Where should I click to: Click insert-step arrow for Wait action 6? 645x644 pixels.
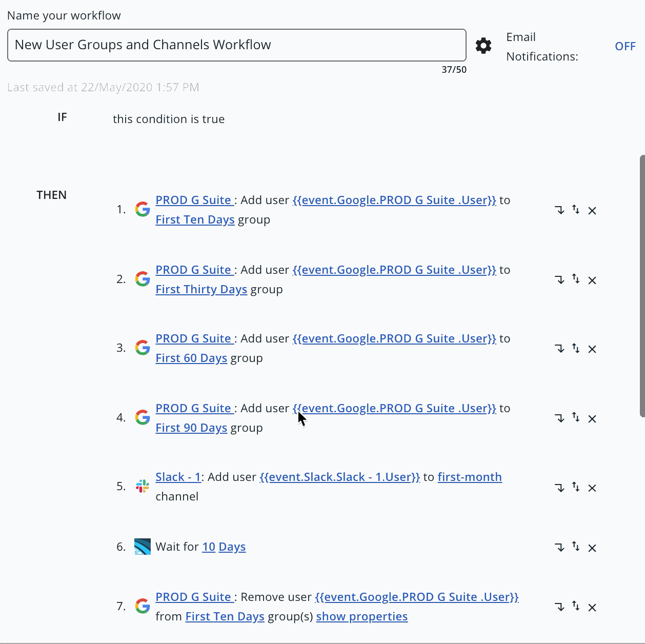tap(559, 548)
